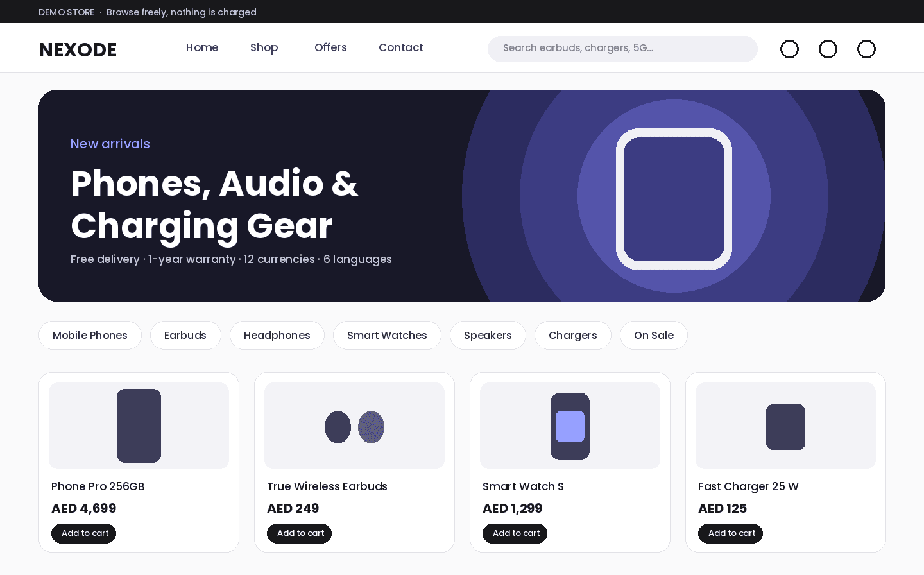
Task: Click the hero banner device illustration
Action: tap(674, 199)
